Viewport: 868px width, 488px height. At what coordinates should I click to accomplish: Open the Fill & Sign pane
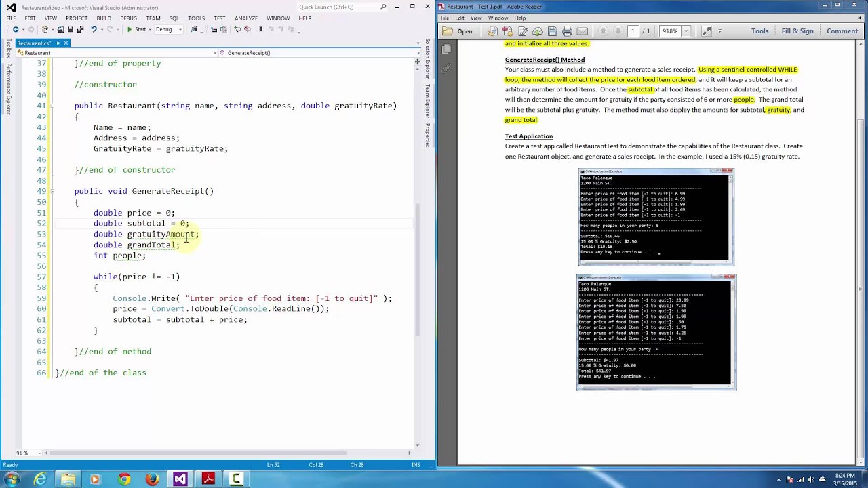point(797,31)
